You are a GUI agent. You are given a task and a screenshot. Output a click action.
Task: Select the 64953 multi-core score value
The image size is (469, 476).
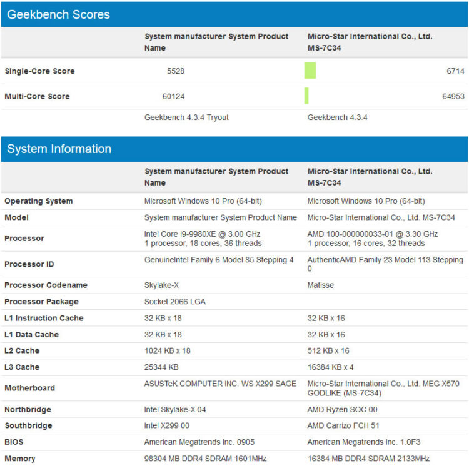(452, 96)
